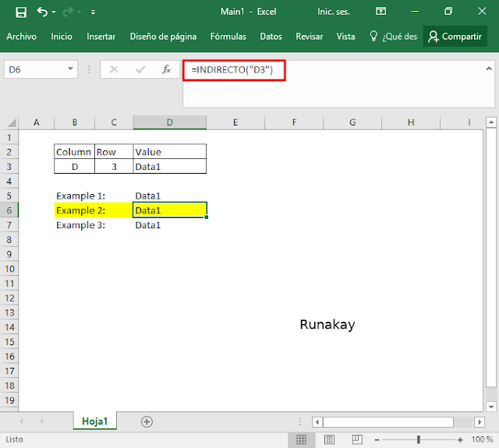Collapse the formula bar chevron
Screen dimensions: 499x448
pos(489,69)
